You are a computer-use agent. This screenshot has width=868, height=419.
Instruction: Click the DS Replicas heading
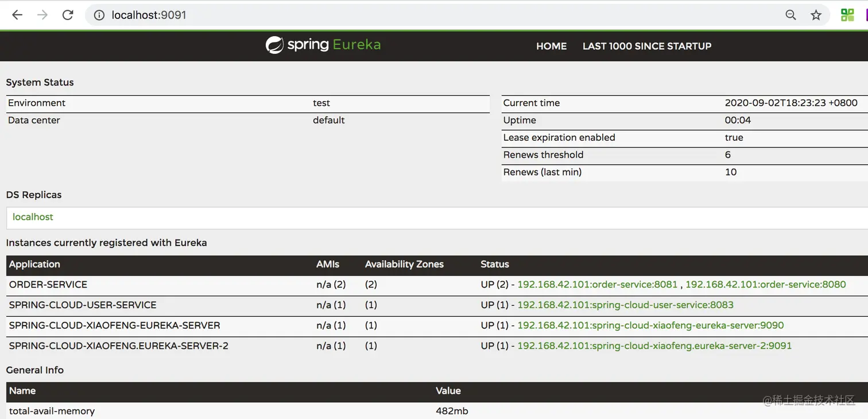click(33, 195)
